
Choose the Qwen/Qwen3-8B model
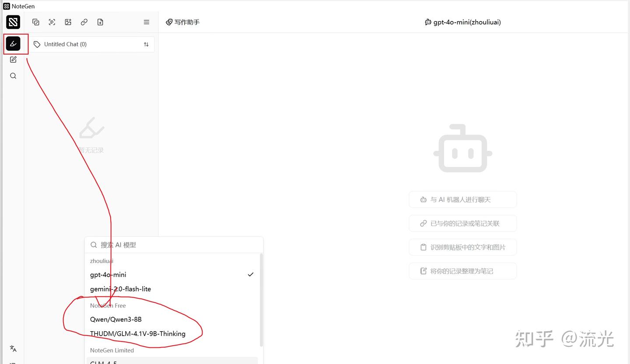point(172,319)
